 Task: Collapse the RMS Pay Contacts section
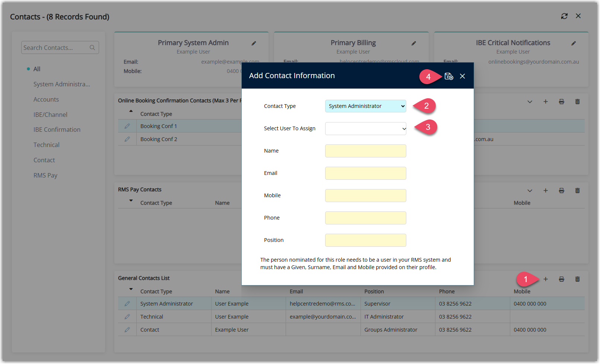coord(530,191)
